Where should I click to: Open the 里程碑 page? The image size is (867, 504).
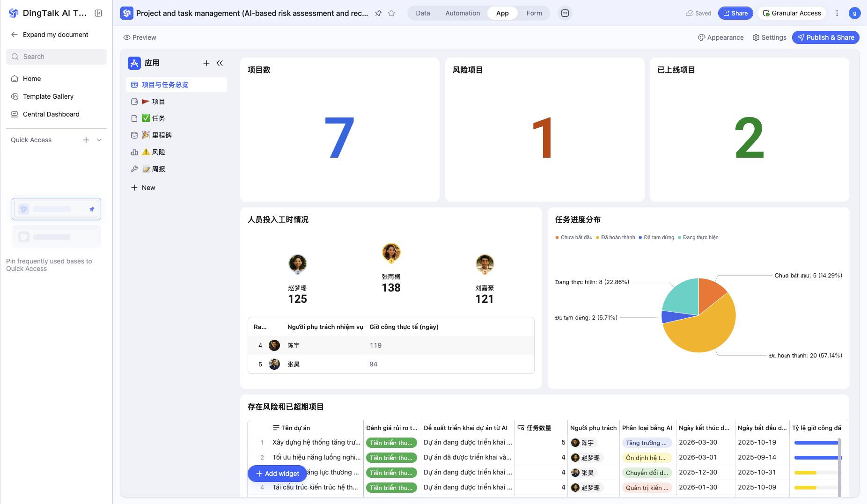click(x=176, y=135)
